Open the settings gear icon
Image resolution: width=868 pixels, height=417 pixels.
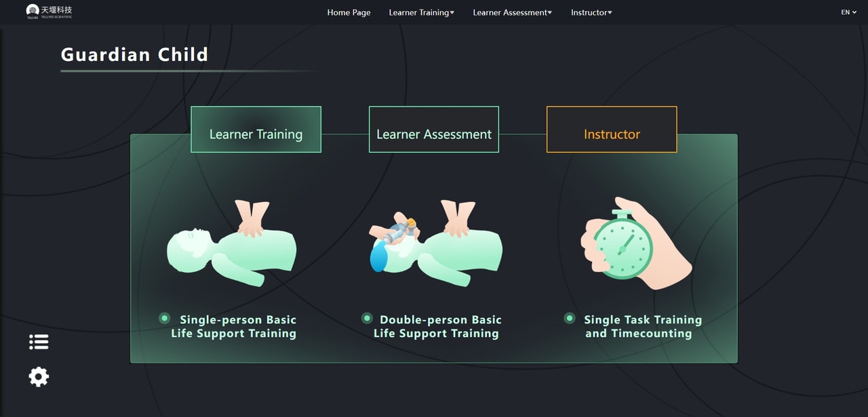pos(39,376)
